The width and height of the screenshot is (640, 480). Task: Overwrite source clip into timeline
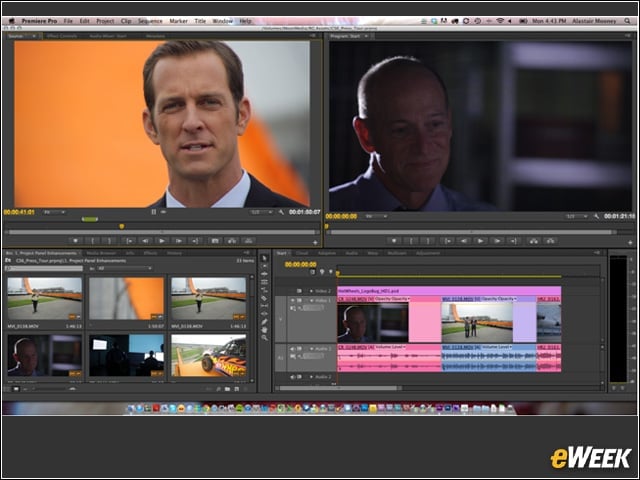pos(249,241)
